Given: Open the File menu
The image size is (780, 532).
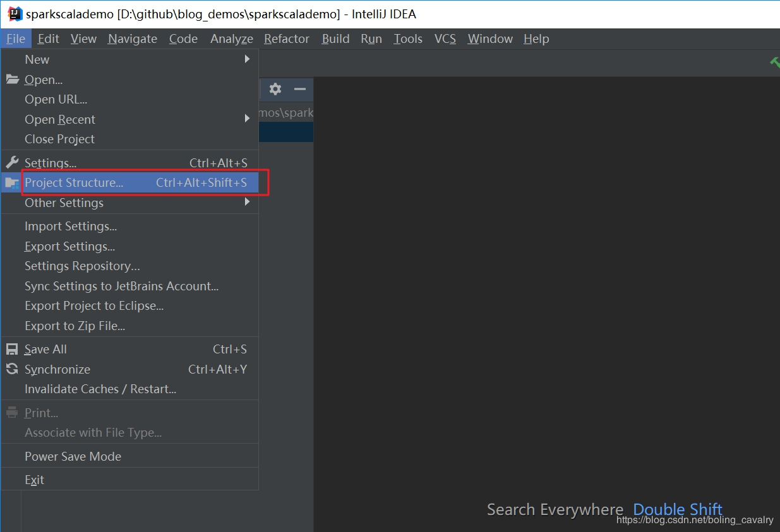Looking at the screenshot, I should [x=16, y=38].
